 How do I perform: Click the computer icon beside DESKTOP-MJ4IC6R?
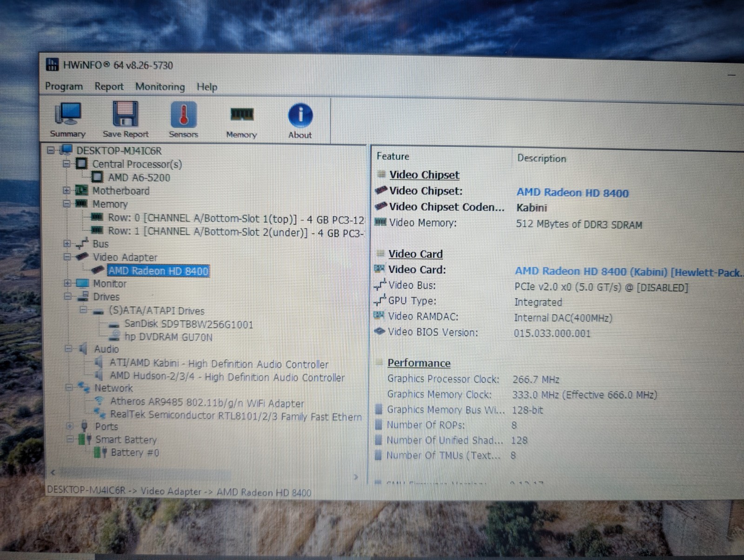(x=66, y=150)
